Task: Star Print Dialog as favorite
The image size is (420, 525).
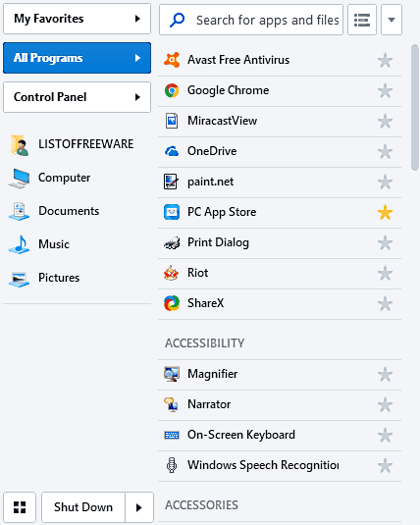Action: [x=386, y=243]
